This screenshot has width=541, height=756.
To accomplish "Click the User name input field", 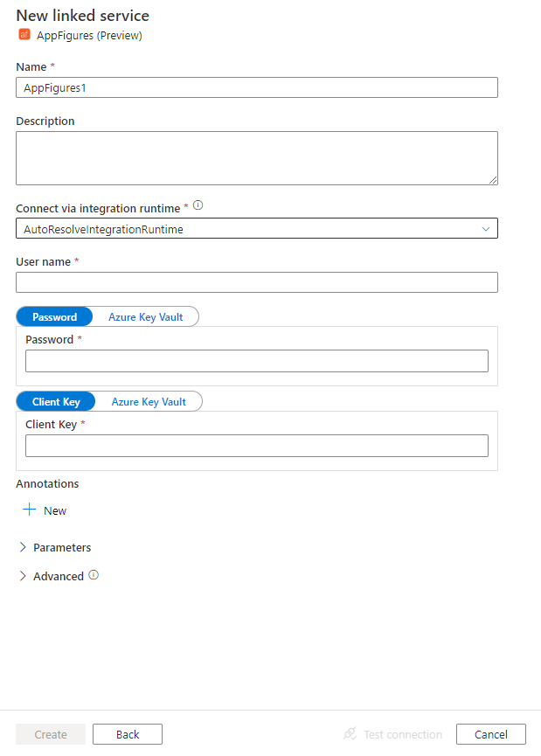I will (x=256, y=281).
